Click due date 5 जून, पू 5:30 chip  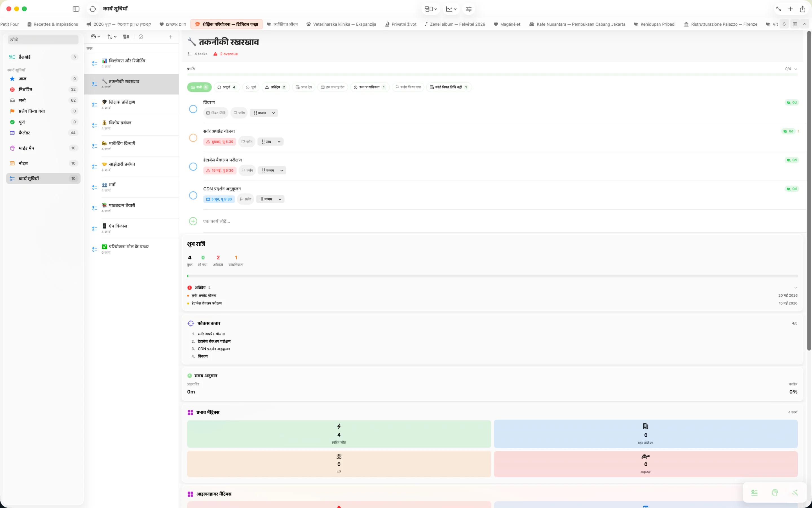(x=219, y=199)
